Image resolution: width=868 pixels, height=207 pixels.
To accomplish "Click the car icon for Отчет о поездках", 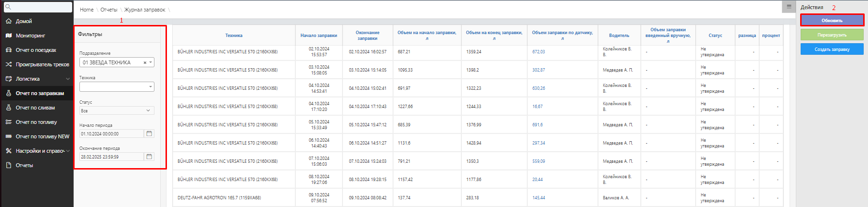I will coord(9,50).
